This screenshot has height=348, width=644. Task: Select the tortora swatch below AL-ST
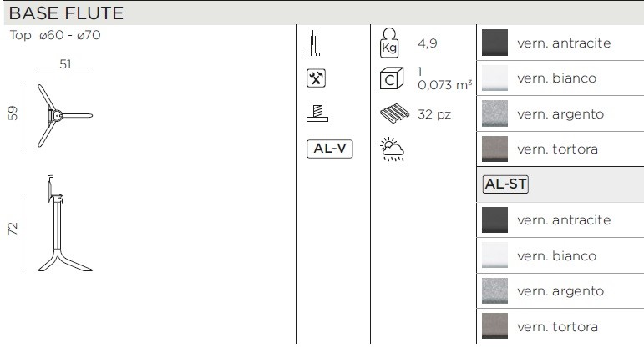pos(494,325)
